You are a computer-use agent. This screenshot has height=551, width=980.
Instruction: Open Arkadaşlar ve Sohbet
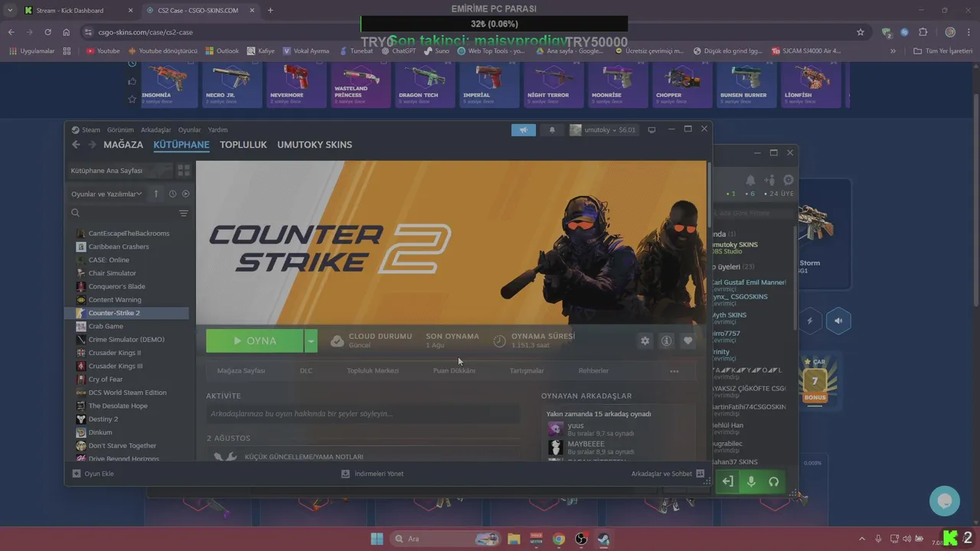point(668,474)
